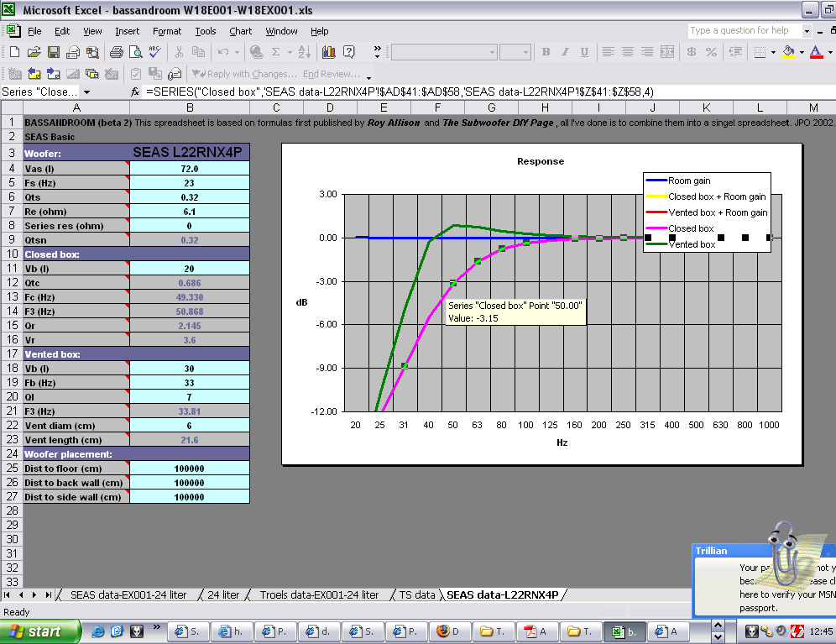Click the Cut scissors icon

tap(179, 52)
